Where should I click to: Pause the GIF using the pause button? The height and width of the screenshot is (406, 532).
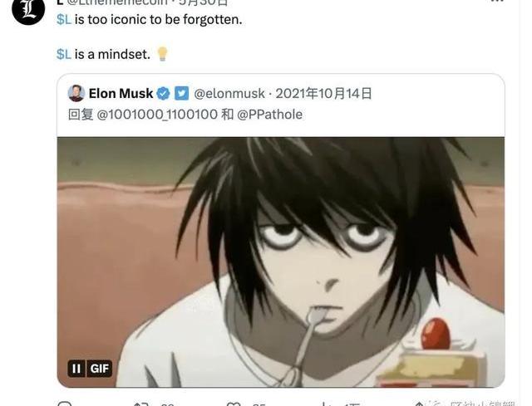tap(76, 369)
